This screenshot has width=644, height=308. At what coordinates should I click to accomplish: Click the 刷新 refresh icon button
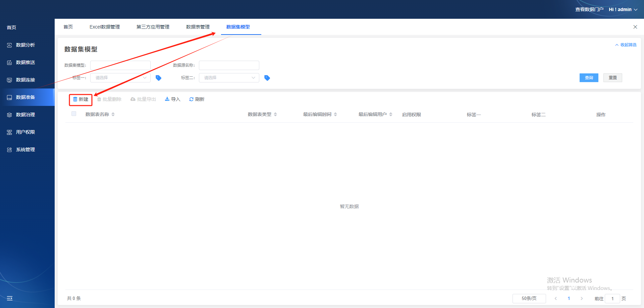(197, 99)
